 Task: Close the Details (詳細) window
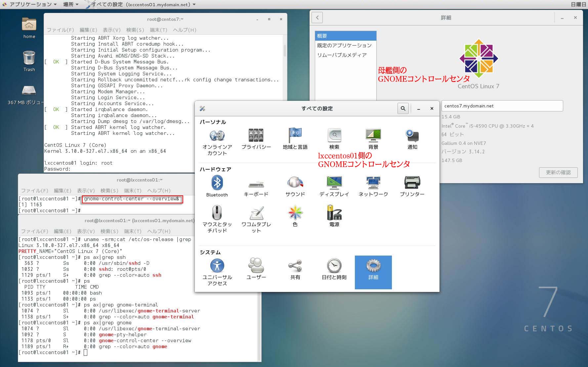[575, 18]
